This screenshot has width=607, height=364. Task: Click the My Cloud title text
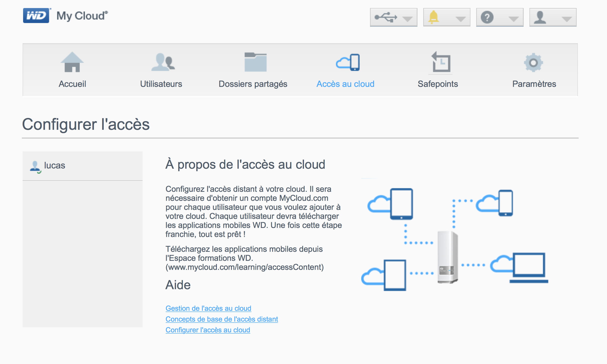(x=82, y=16)
